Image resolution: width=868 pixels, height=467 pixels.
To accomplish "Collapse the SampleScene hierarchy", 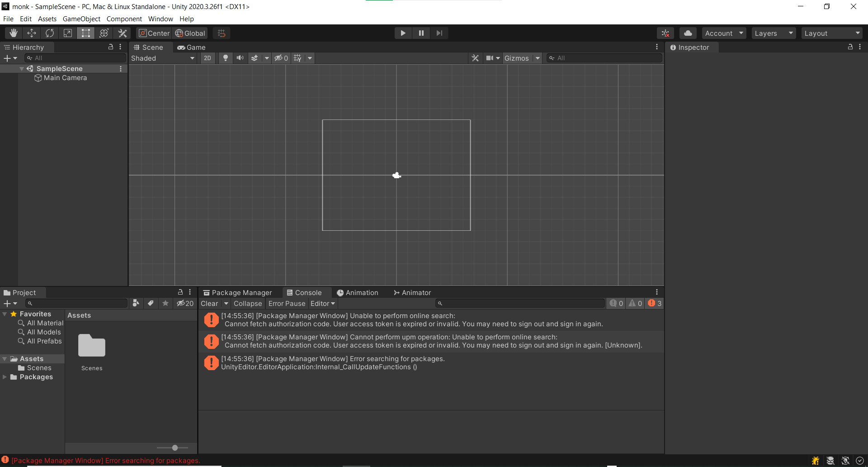I will [21, 69].
